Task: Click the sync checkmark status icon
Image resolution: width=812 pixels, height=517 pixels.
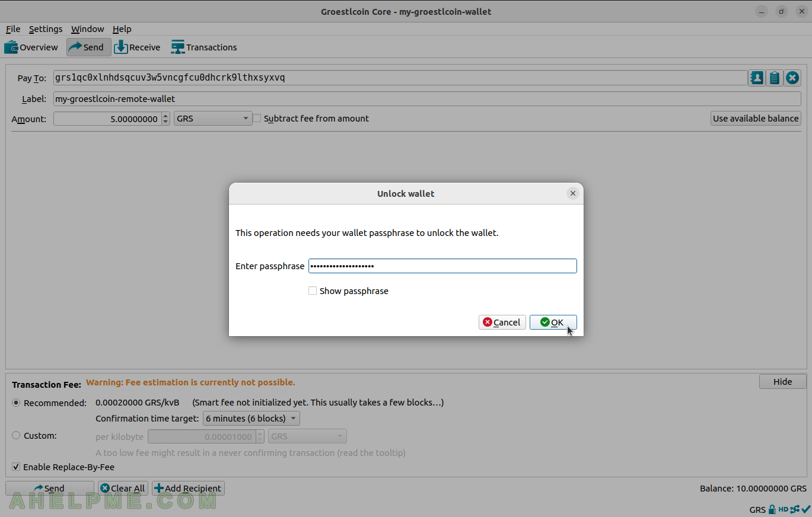Action: pyautogui.click(x=806, y=509)
